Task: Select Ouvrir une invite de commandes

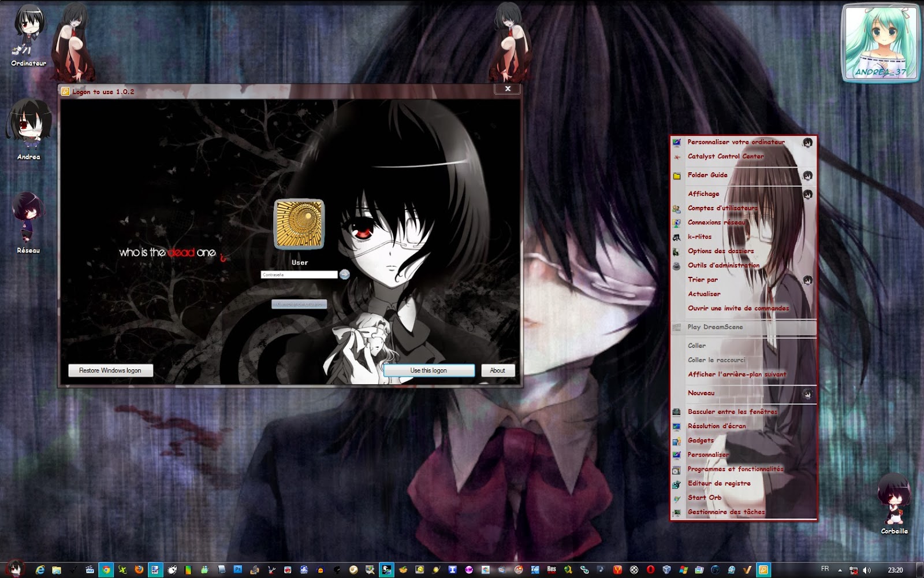Action: pyautogui.click(x=743, y=309)
